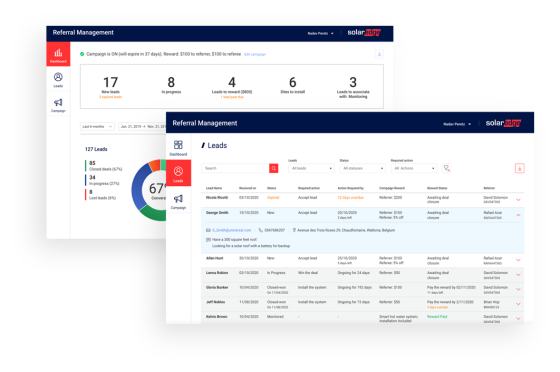Expand the Alan Hunt lead row
This screenshot has height=372, width=560.
[x=518, y=260]
